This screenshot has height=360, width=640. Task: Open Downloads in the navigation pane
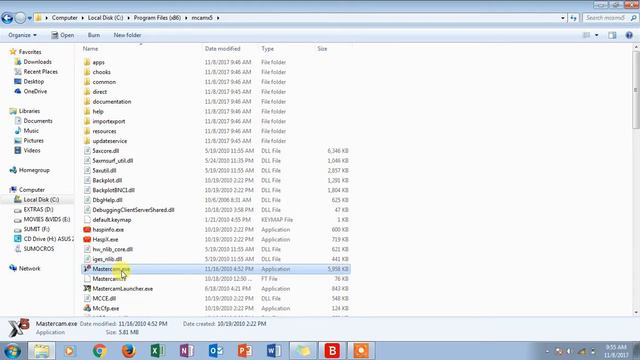[37, 62]
